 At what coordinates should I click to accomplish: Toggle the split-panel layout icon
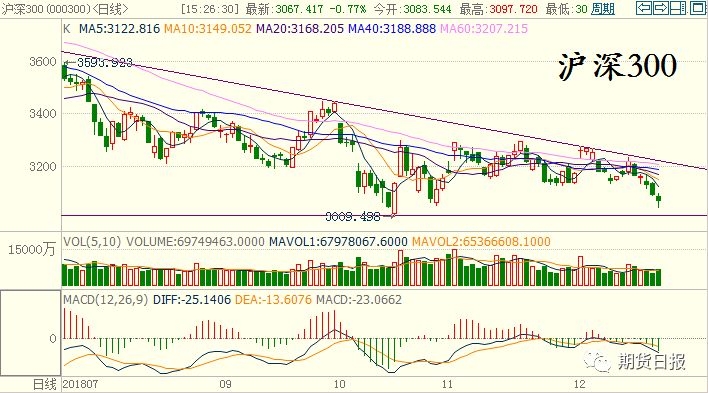[x=678, y=8]
